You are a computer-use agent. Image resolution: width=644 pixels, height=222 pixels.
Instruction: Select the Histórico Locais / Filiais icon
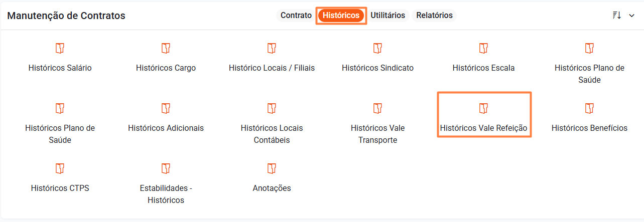[272, 48]
